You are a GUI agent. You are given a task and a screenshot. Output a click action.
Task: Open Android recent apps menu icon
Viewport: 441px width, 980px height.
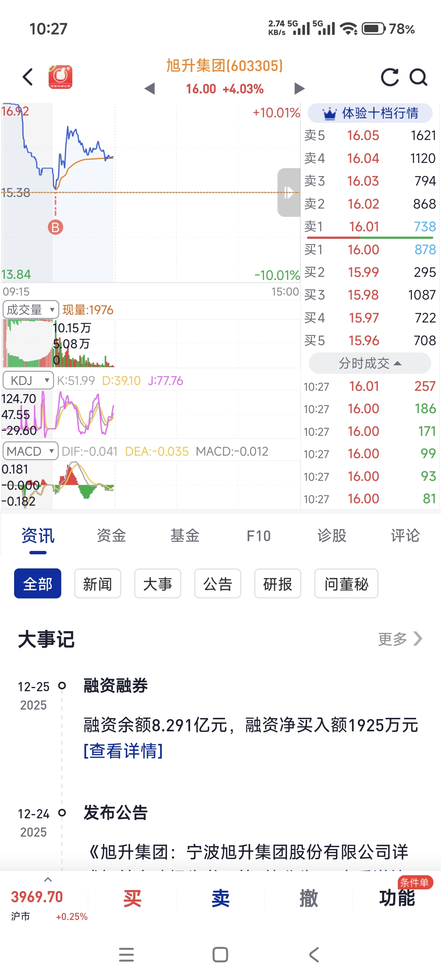tap(126, 955)
